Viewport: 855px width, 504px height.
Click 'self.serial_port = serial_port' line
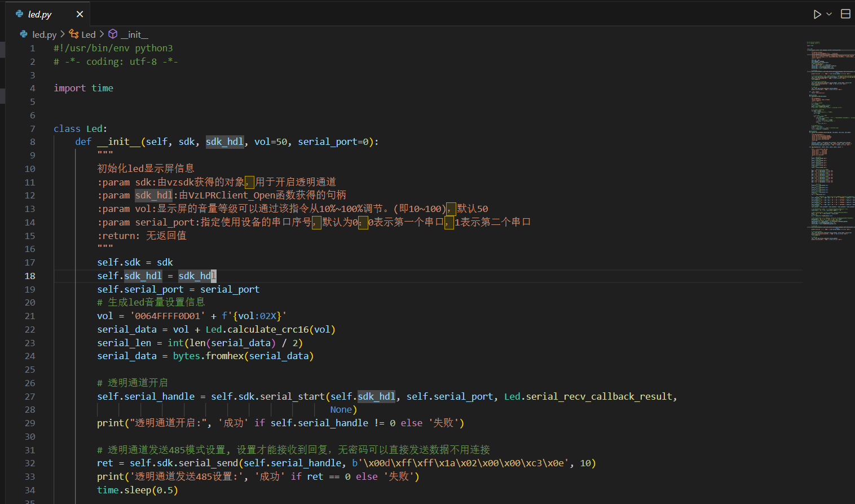(x=178, y=289)
